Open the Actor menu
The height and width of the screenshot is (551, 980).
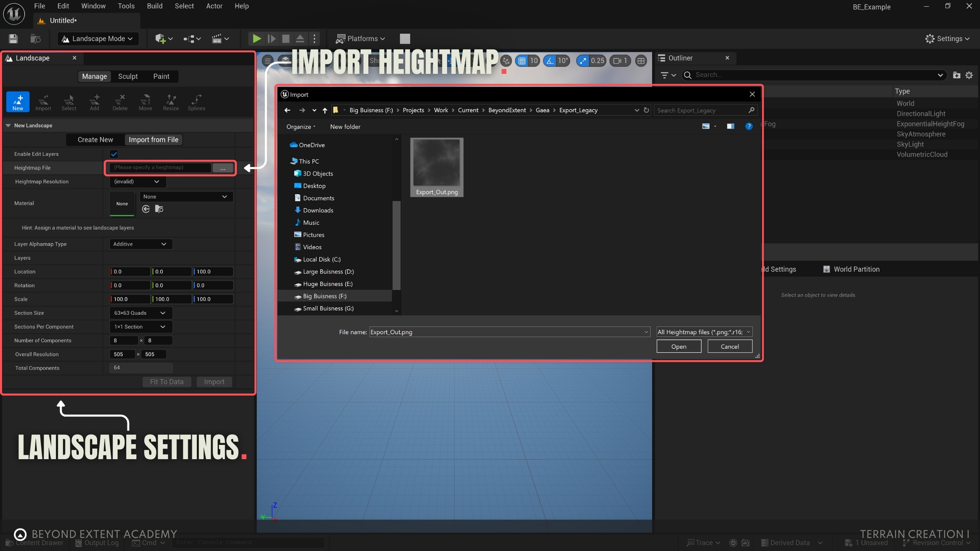point(214,6)
